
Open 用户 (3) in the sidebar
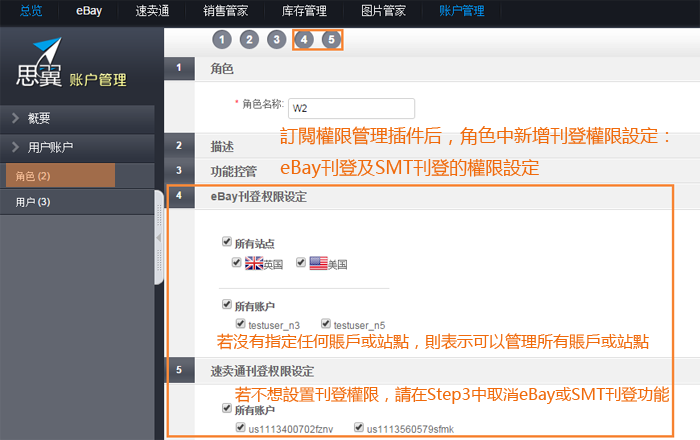(x=77, y=202)
